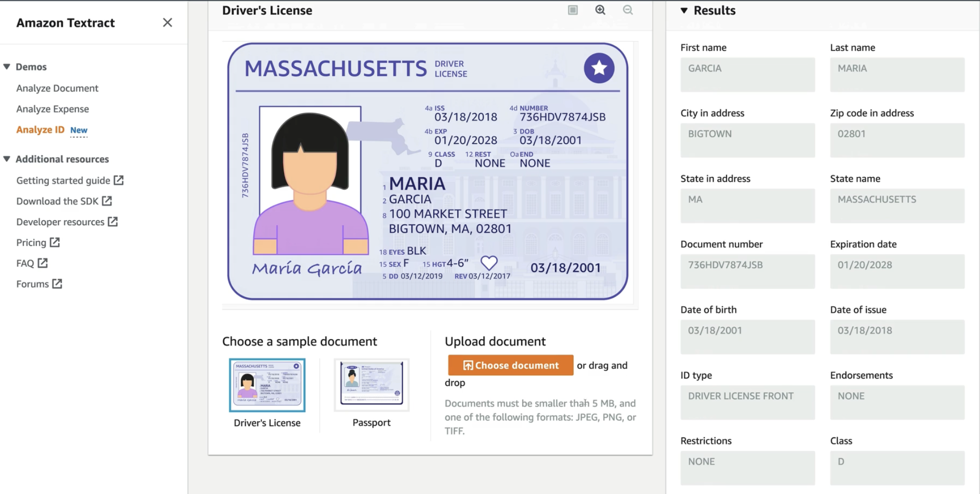
Task: Click the zoom out magnifier icon
Action: click(628, 10)
